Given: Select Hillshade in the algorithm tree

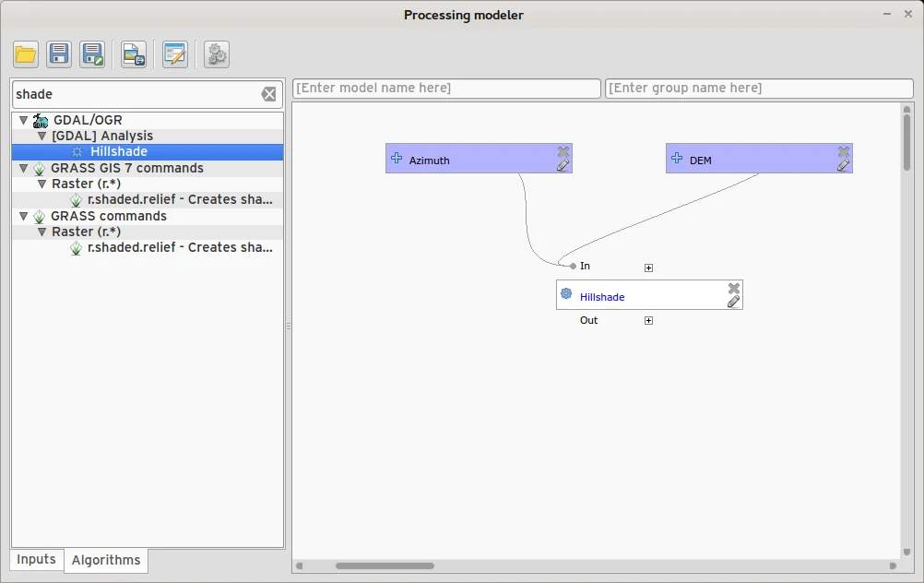Looking at the screenshot, I should coord(118,151).
